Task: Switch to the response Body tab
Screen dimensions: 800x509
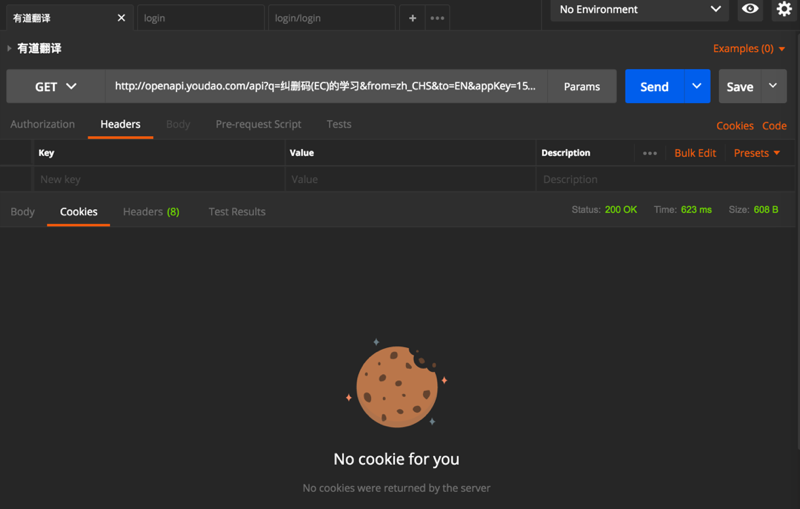Action: pyautogui.click(x=22, y=212)
